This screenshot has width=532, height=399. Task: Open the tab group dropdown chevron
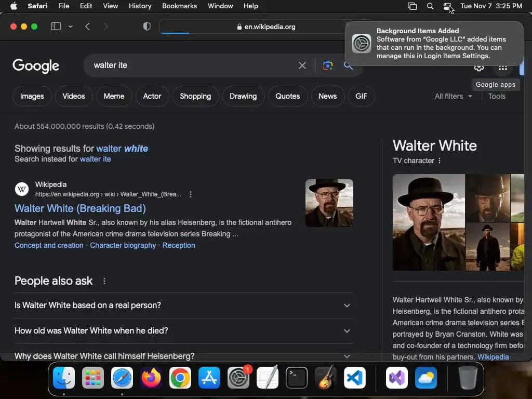click(70, 26)
